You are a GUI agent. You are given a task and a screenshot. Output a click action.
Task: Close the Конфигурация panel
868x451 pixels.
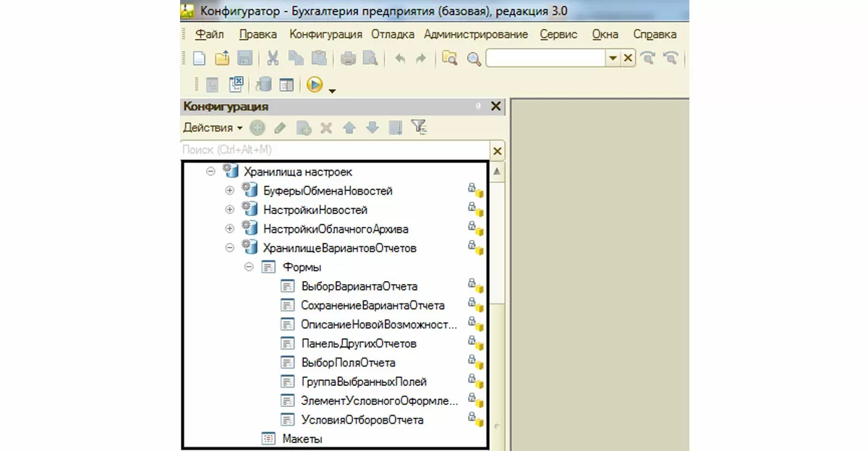click(495, 106)
